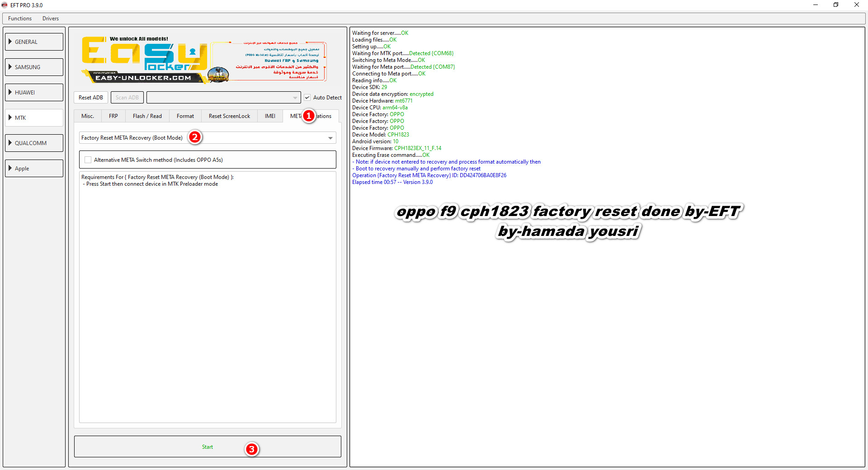868x470 pixels.
Task: Expand the GENERAL sidebar section
Action: pos(34,42)
